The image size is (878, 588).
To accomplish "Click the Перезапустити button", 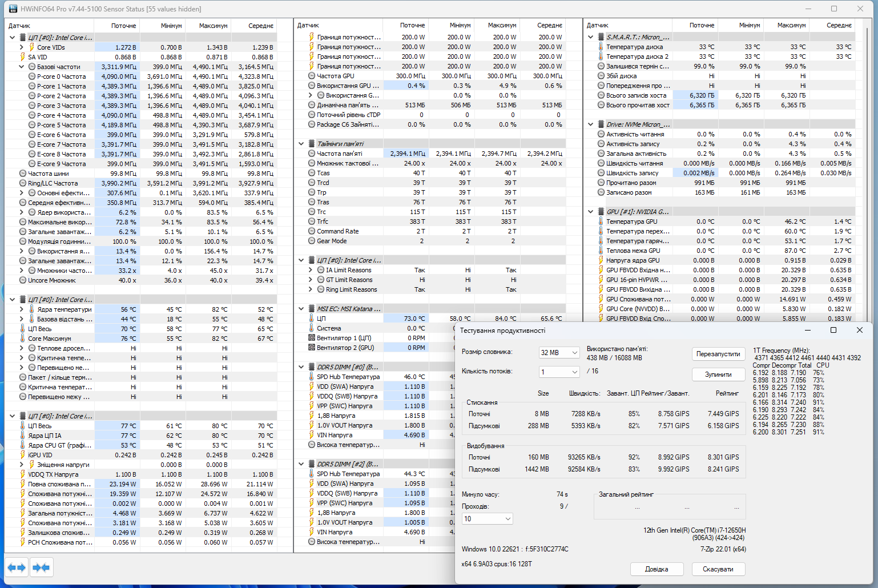I will coord(718,354).
